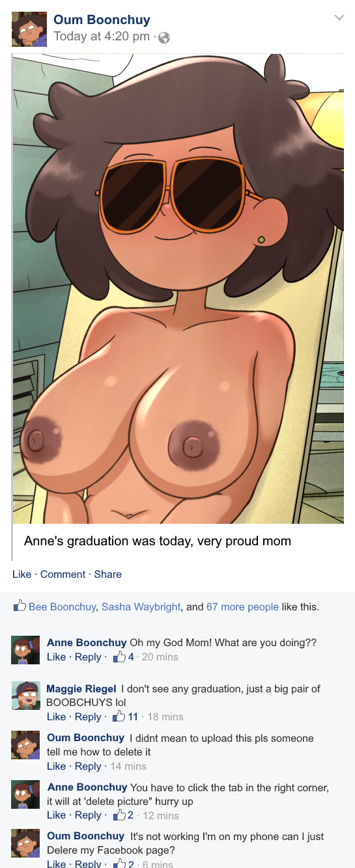Open the Share action under the post
The width and height of the screenshot is (355, 868).
107,574
